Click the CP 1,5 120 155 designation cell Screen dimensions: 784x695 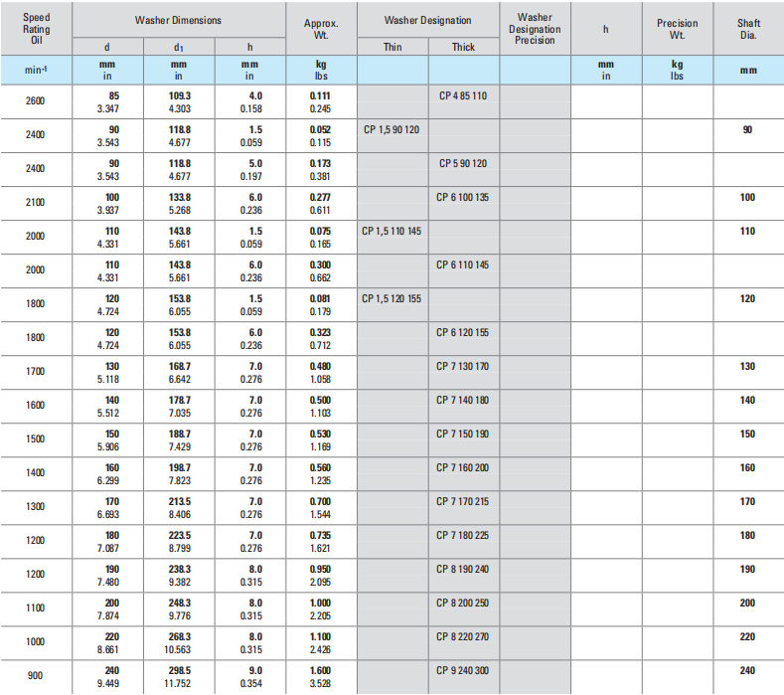click(392, 298)
